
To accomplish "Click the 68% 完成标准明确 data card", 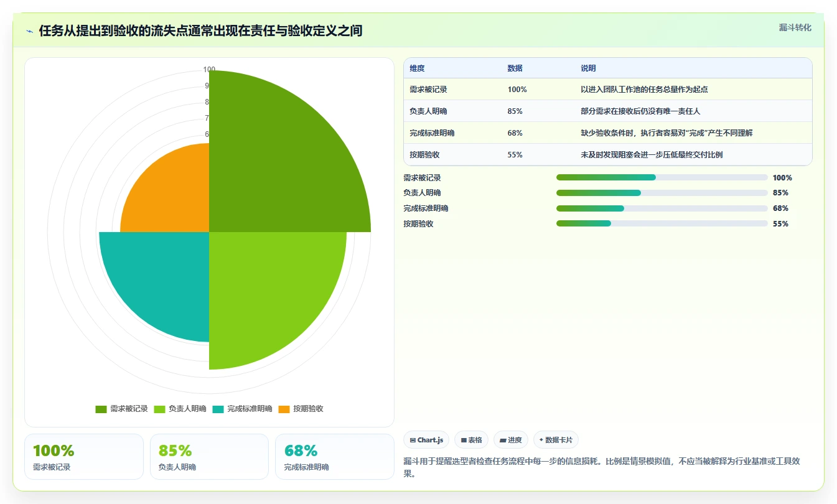I will pos(335,457).
